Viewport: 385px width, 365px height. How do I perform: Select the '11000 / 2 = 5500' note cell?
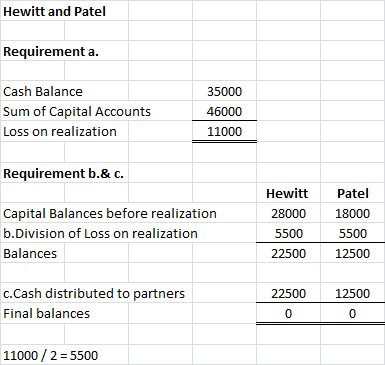50,356
